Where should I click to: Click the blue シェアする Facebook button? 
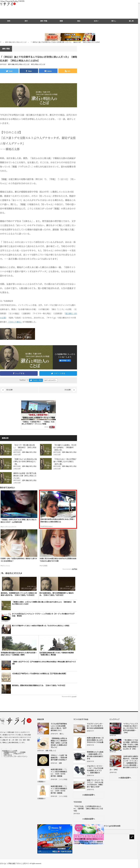coord(19,373)
